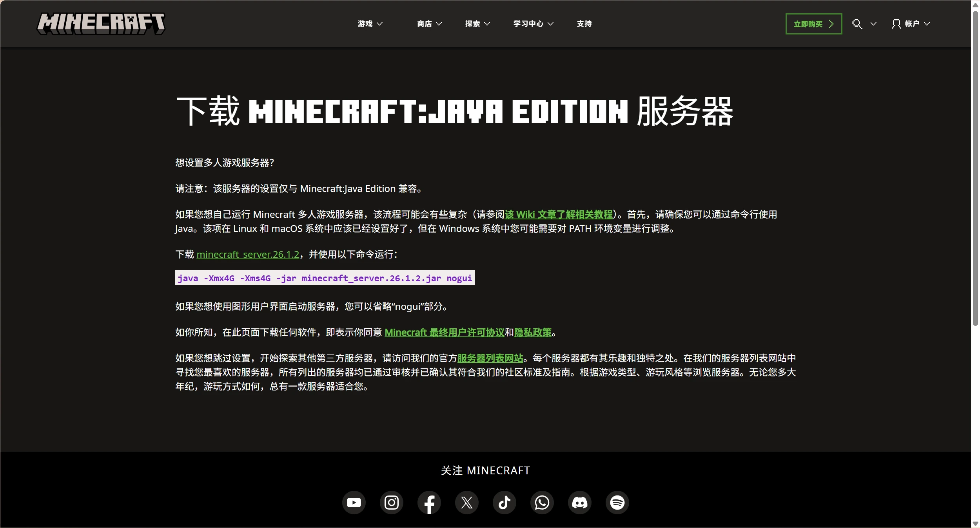Open the 学习中心 navigation menu

click(528, 24)
